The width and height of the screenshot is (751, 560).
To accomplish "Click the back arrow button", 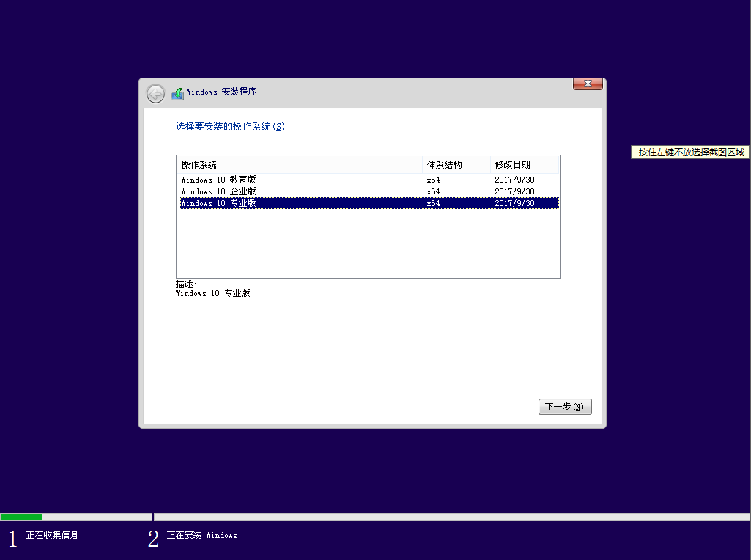I will [155, 93].
